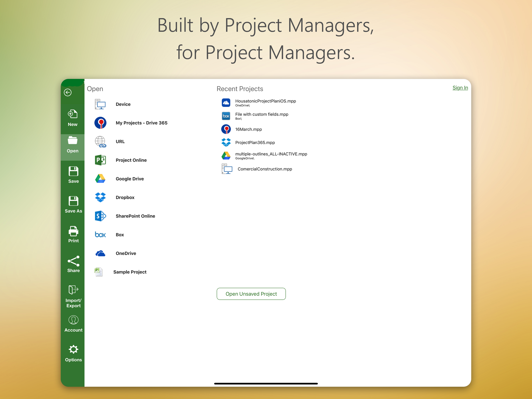Open the Options gear settings

coord(73,353)
